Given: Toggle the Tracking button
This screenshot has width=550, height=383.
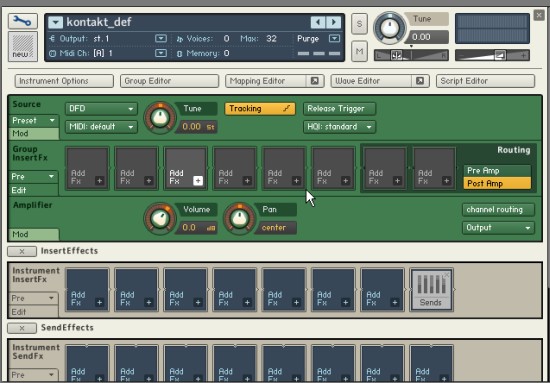Looking at the screenshot, I should 260,109.
